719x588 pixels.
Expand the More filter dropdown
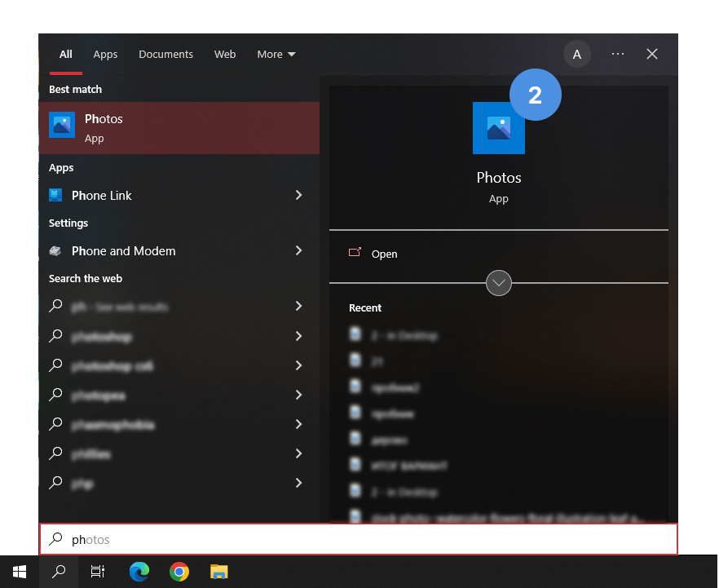(276, 54)
